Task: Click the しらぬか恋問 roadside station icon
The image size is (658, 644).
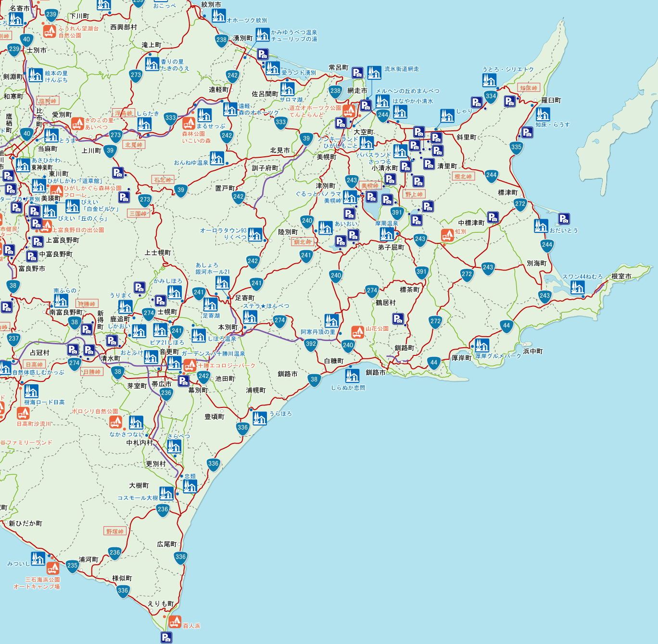Action: pos(352,376)
